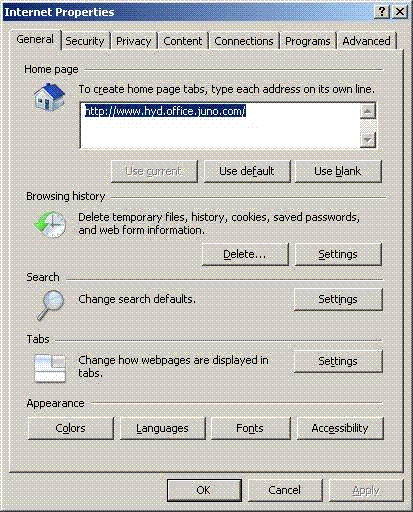Click the Cancel button
This screenshot has width=413, height=512.
(x=285, y=490)
